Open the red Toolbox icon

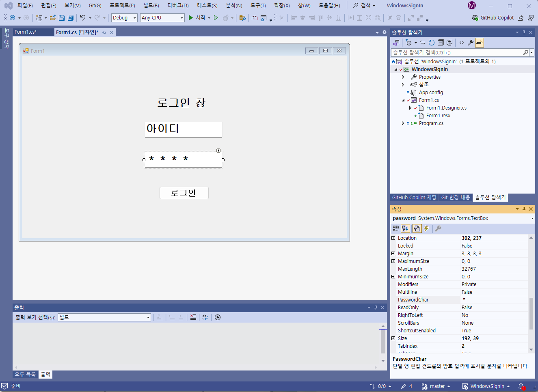tap(255, 18)
